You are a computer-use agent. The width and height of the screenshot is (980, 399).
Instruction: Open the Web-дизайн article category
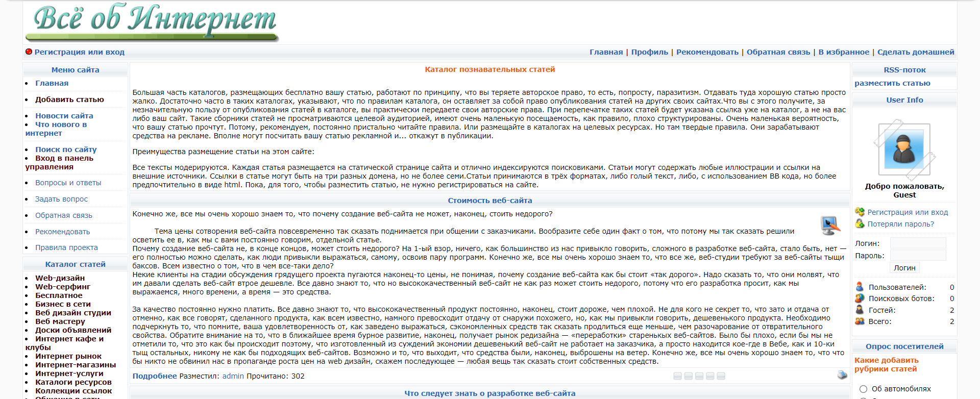point(60,278)
